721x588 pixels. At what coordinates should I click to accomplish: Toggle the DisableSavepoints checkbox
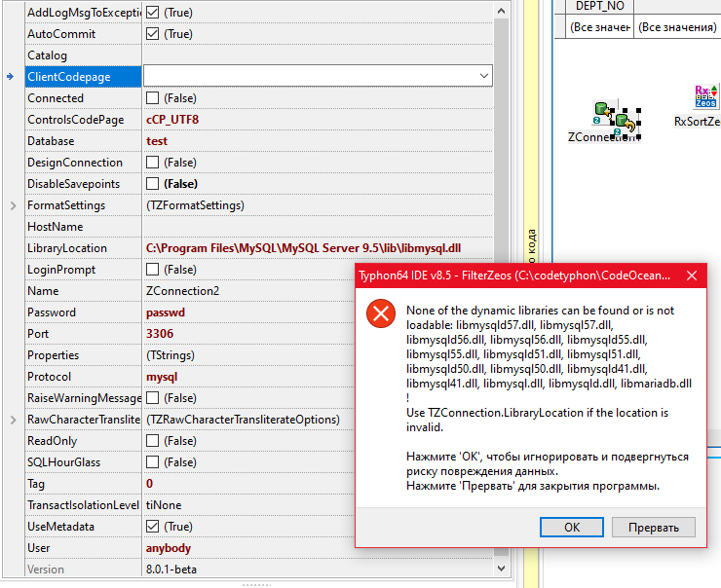click(152, 184)
